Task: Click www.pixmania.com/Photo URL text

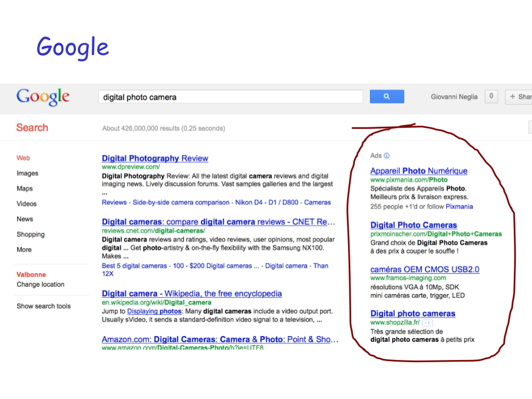Action: [409, 180]
